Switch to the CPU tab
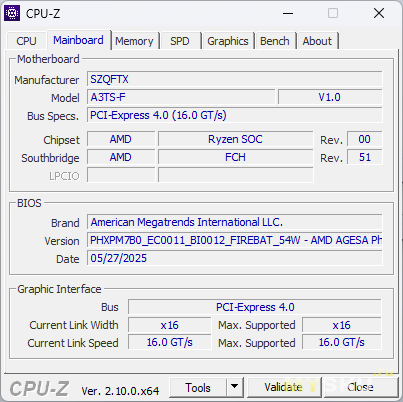The width and height of the screenshot is (403, 402). click(26, 41)
